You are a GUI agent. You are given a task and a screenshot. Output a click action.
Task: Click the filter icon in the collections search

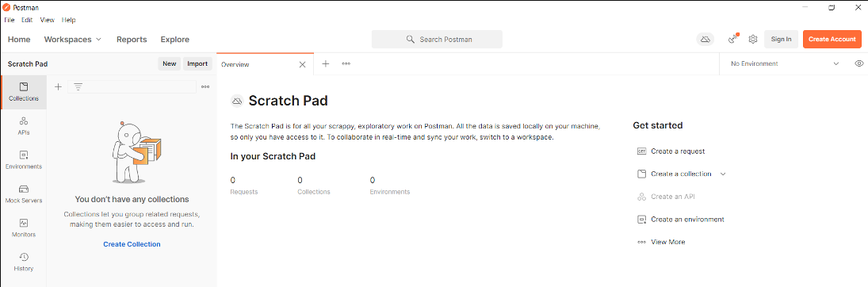78,87
